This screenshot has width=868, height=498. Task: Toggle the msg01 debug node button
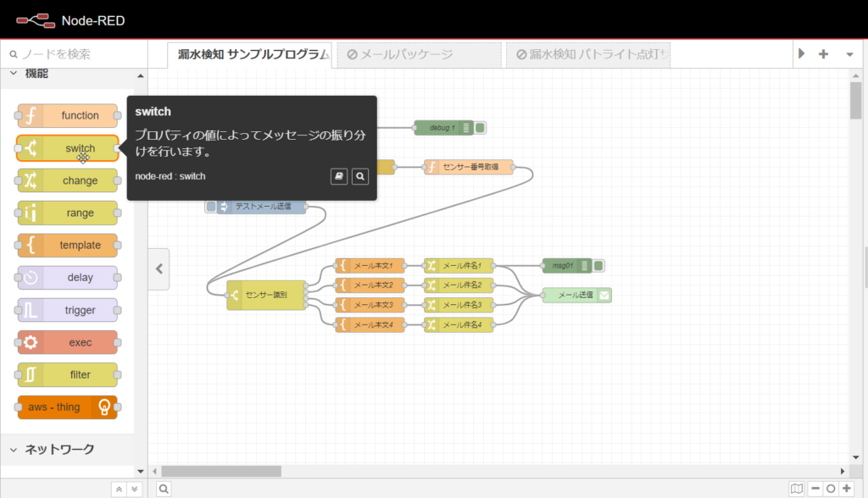pyautogui.click(x=598, y=266)
